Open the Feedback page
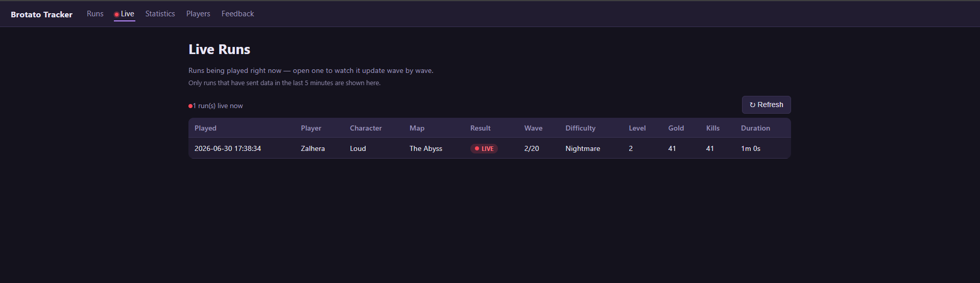 (237, 14)
